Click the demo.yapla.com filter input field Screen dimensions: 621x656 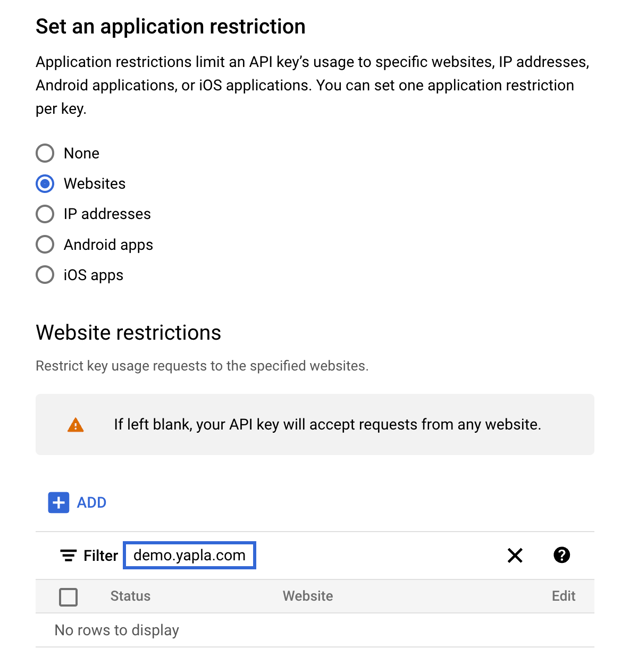pyautogui.click(x=190, y=555)
